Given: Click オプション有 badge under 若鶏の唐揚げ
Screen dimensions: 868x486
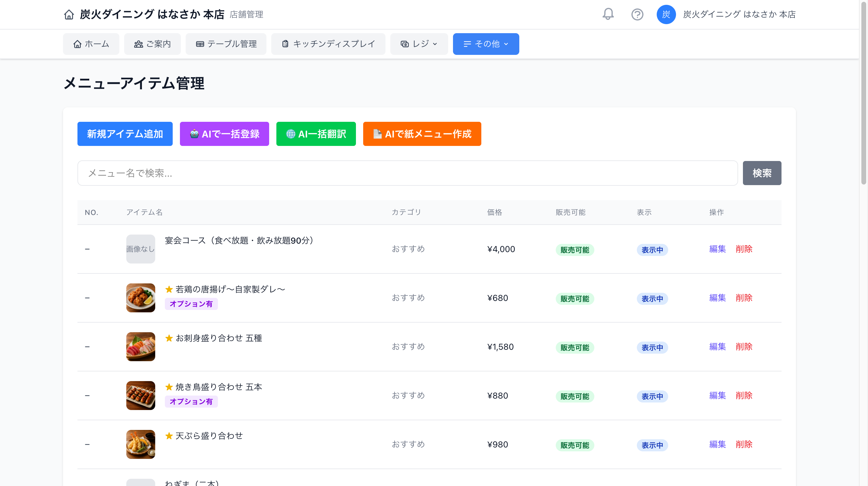Looking at the screenshot, I should (191, 304).
